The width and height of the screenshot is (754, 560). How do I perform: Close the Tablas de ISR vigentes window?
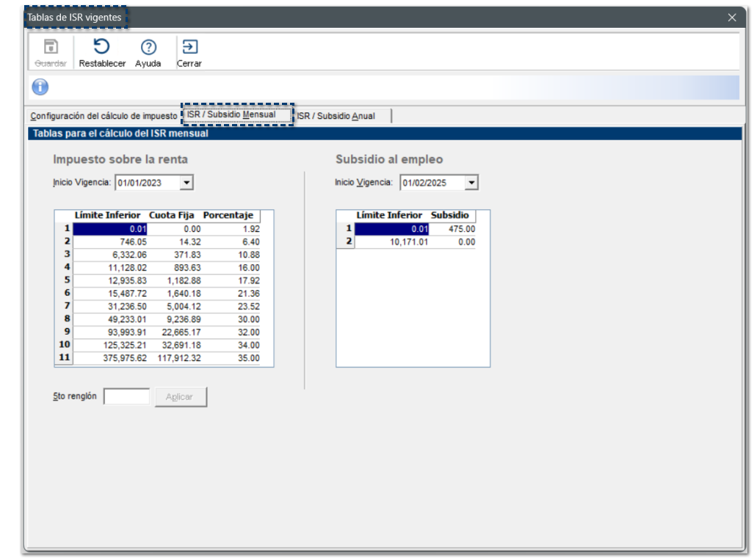click(731, 18)
